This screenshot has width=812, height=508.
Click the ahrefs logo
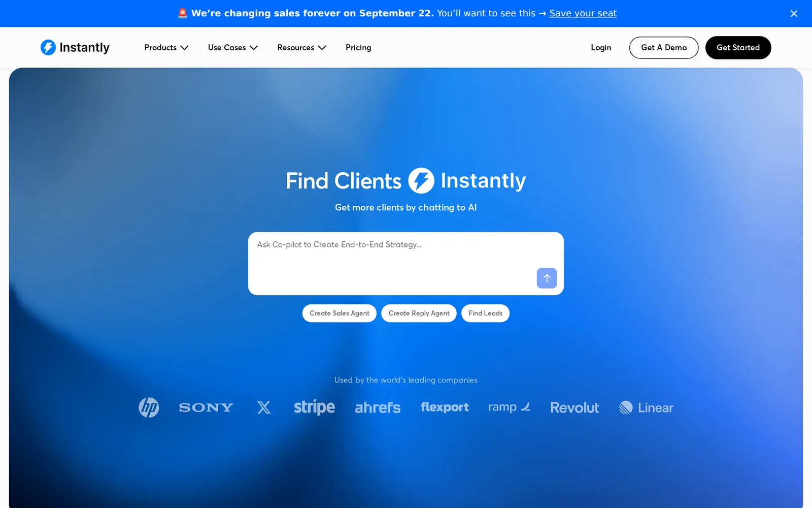tap(378, 407)
